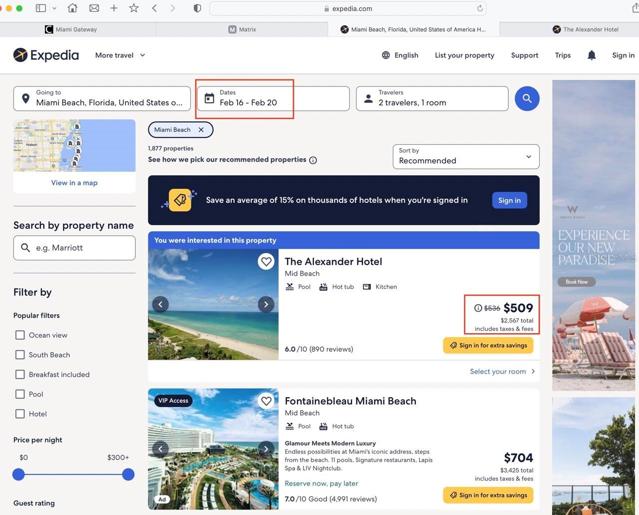Show previous photo of The Alexander Hotel

[161, 304]
